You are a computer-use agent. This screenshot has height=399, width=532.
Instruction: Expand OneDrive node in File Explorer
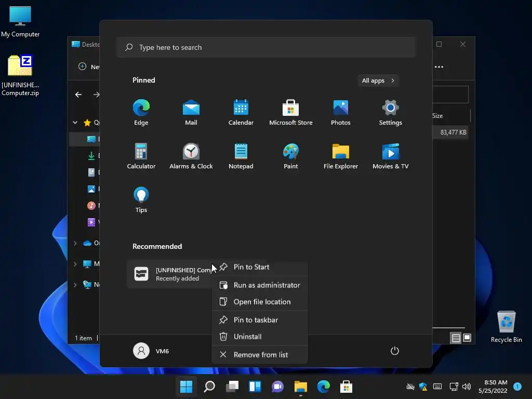point(75,243)
